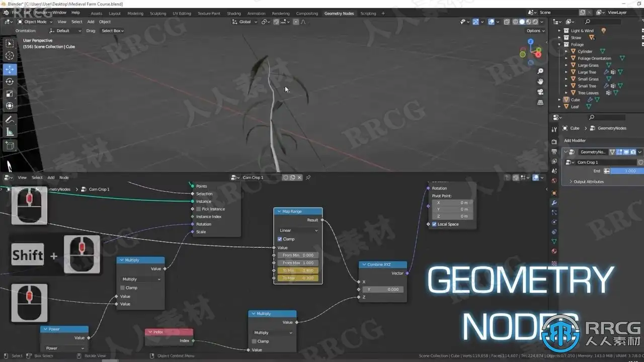Select the Large Tree object in outliner
Viewport: 644px width, 362px height.
coord(587,72)
